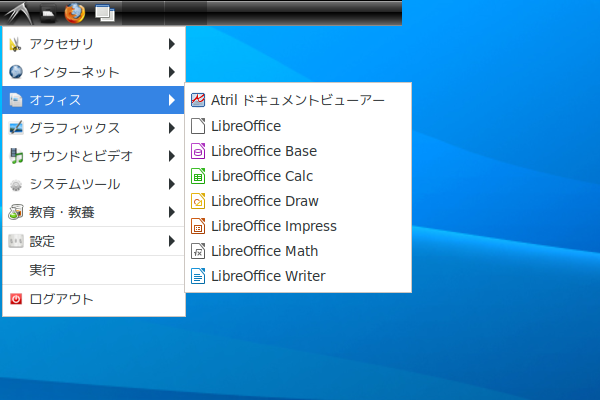Image resolution: width=600 pixels, height=400 pixels.
Task: Select the highlighted オフィス menu entry
Action: pyautogui.click(x=94, y=100)
